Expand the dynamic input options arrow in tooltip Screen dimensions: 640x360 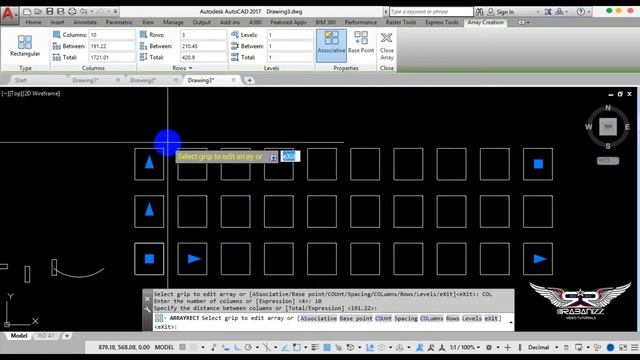tap(273, 157)
